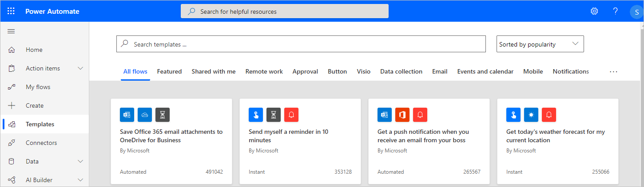Expand the Action items chevron
The image size is (644, 187).
80,68
